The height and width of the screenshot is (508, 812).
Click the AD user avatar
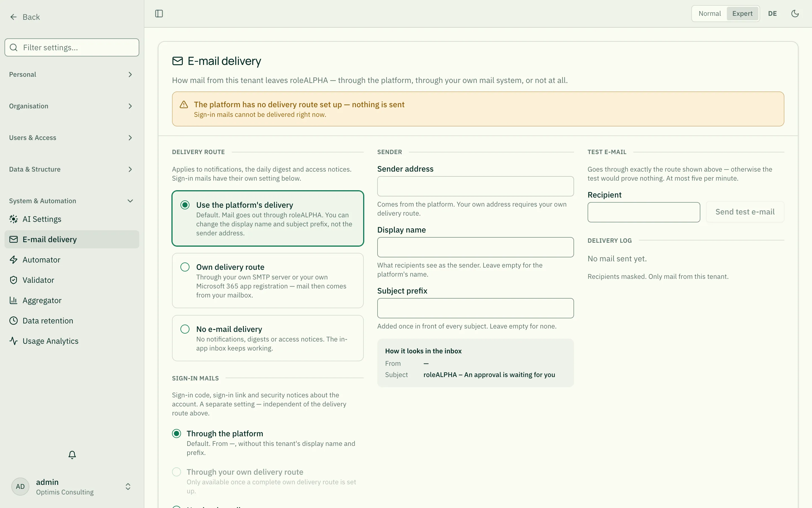coord(20,487)
